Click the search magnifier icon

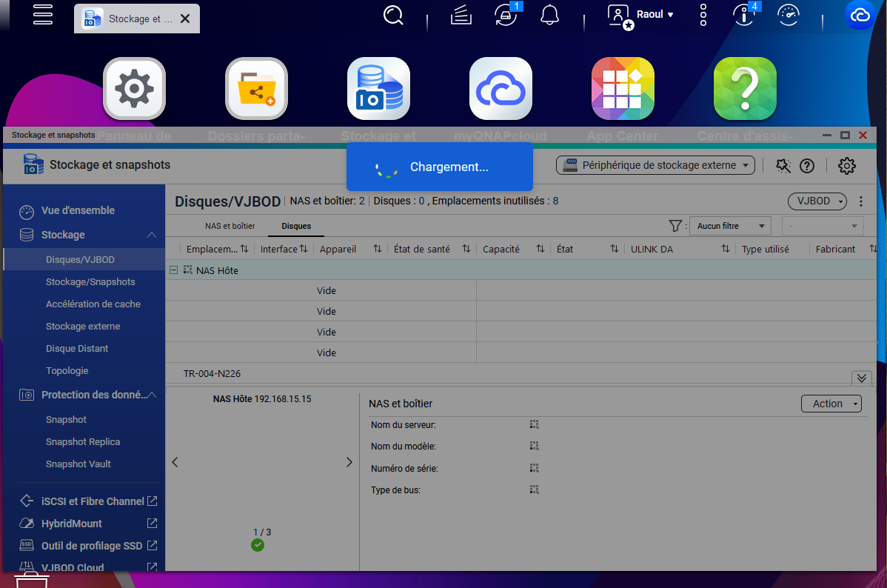point(393,16)
